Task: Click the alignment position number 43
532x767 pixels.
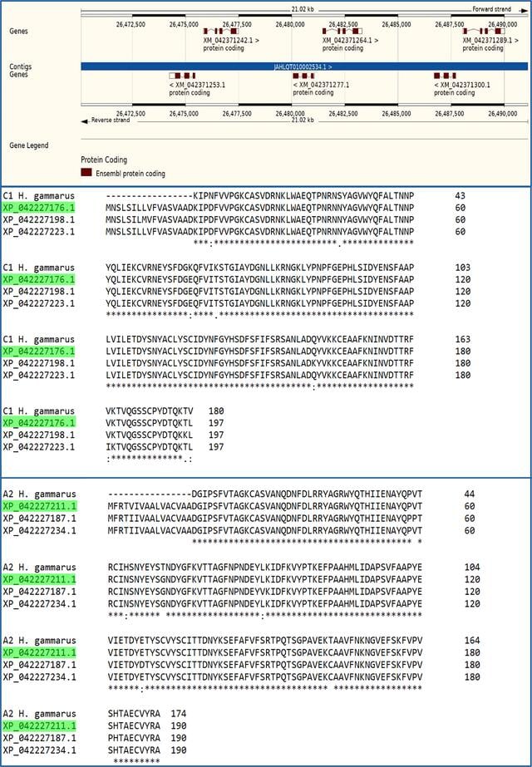Action: (x=460, y=195)
